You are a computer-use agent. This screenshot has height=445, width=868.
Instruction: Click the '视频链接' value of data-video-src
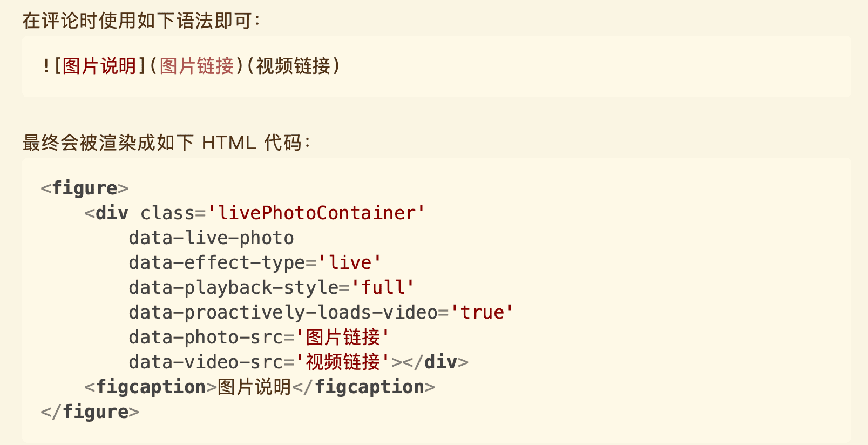343,362
